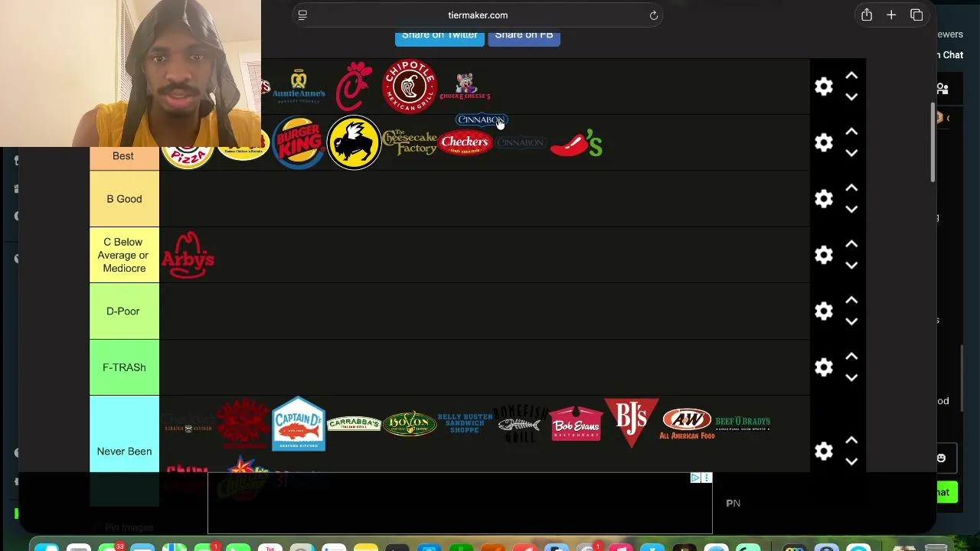Move the C Below Average row up
Viewport: 980px width, 551px height.
coord(851,244)
